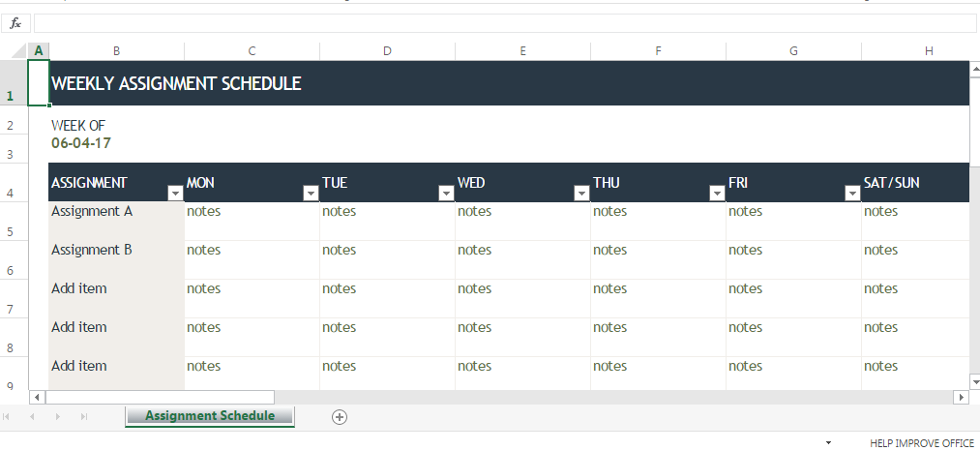Image resolution: width=980 pixels, height=451 pixels.
Task: Go to the previous sheet tab
Action: point(32,416)
